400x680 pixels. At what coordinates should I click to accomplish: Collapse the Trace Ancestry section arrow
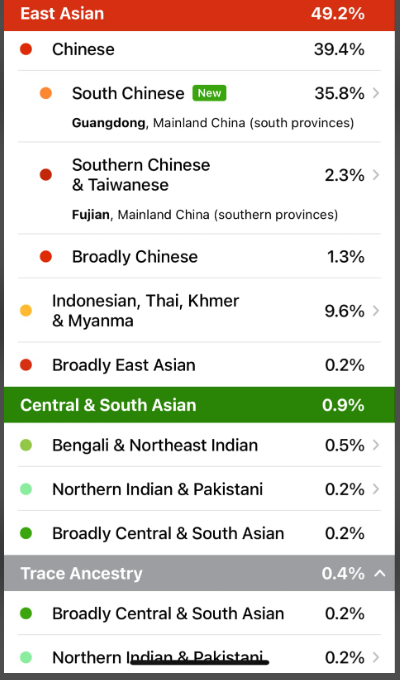(380, 573)
